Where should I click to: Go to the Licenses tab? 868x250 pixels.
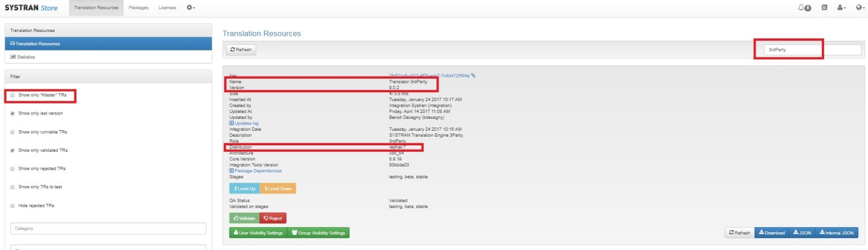[x=167, y=8]
